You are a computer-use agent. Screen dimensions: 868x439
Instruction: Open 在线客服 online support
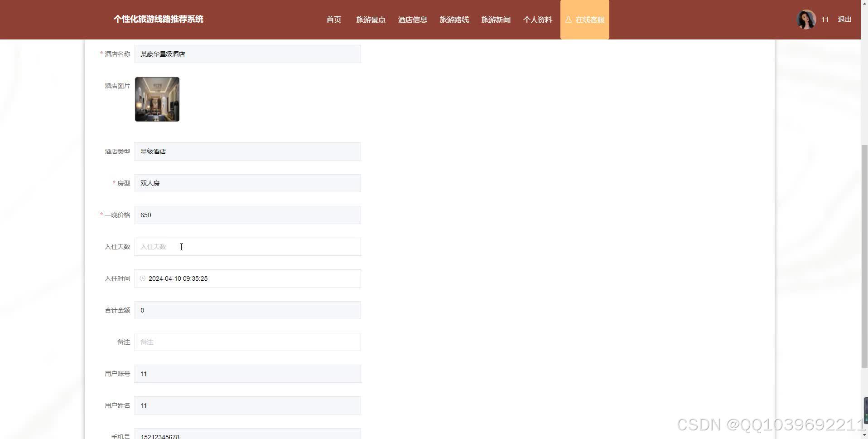point(584,20)
